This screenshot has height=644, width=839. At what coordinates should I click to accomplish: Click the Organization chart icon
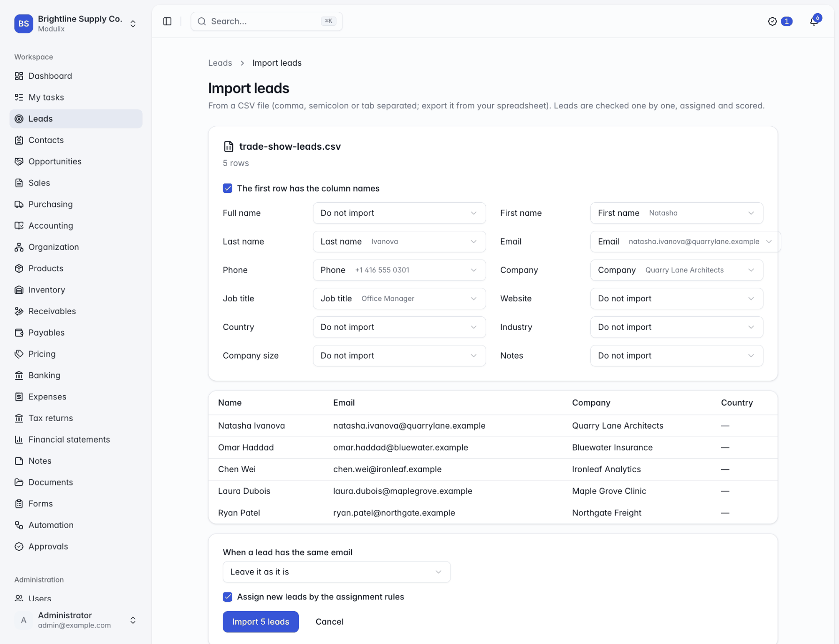coord(19,247)
